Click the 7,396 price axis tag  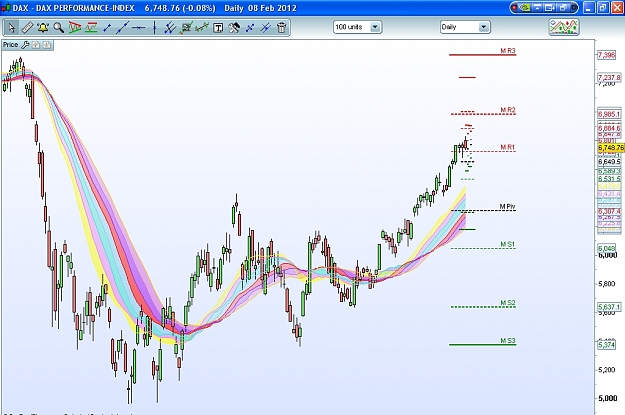click(x=606, y=55)
